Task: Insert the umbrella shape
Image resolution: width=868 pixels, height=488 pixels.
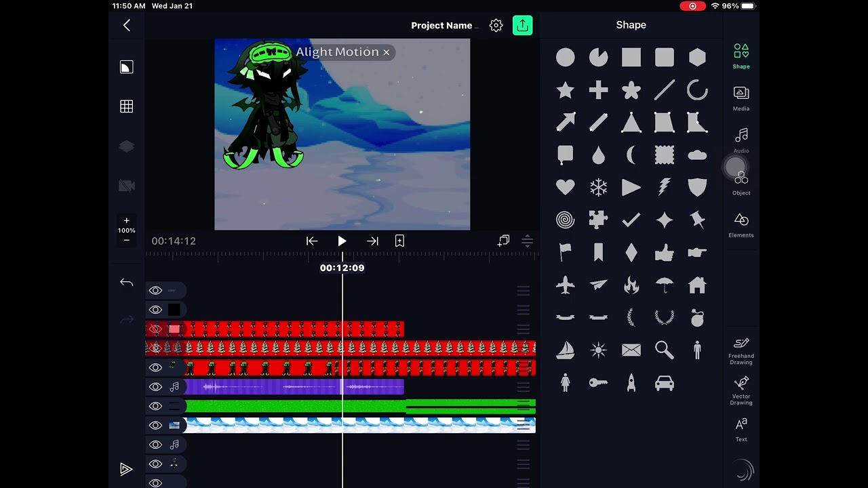Action: coord(665,285)
